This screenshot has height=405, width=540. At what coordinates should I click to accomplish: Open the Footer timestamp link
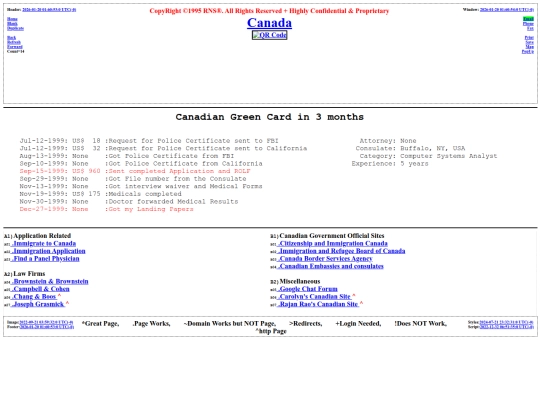(x=47, y=327)
